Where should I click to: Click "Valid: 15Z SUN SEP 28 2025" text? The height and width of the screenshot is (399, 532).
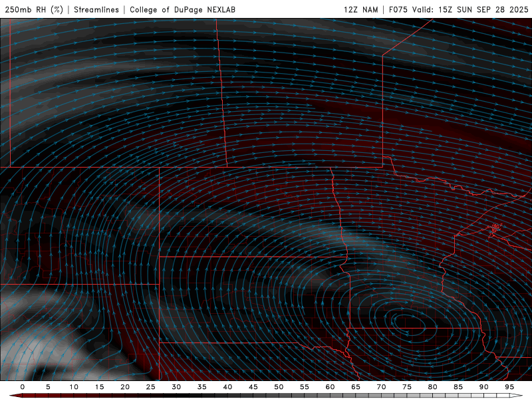[x=470, y=9]
